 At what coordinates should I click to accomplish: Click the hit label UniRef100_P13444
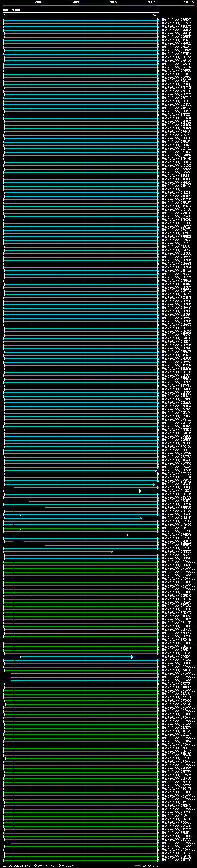(177, 816)
